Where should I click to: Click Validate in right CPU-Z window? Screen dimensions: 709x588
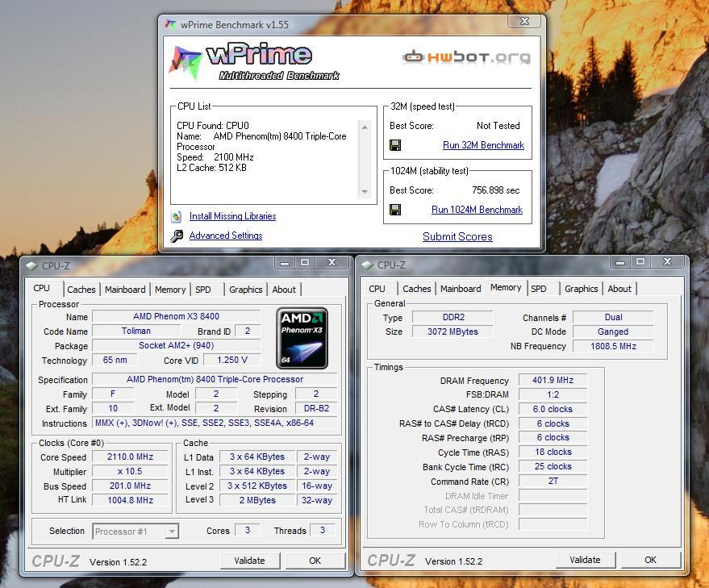585,560
